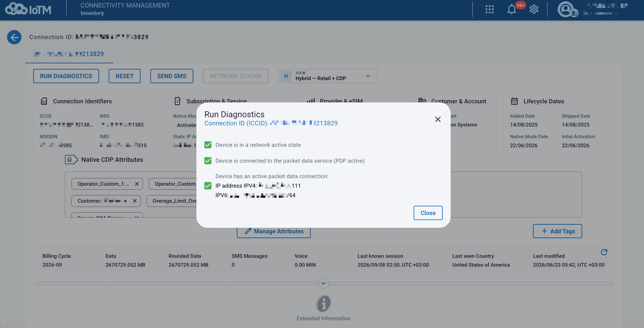Click the Last modified timestamp value
This screenshot has width=644, height=328.
pyautogui.click(x=569, y=265)
